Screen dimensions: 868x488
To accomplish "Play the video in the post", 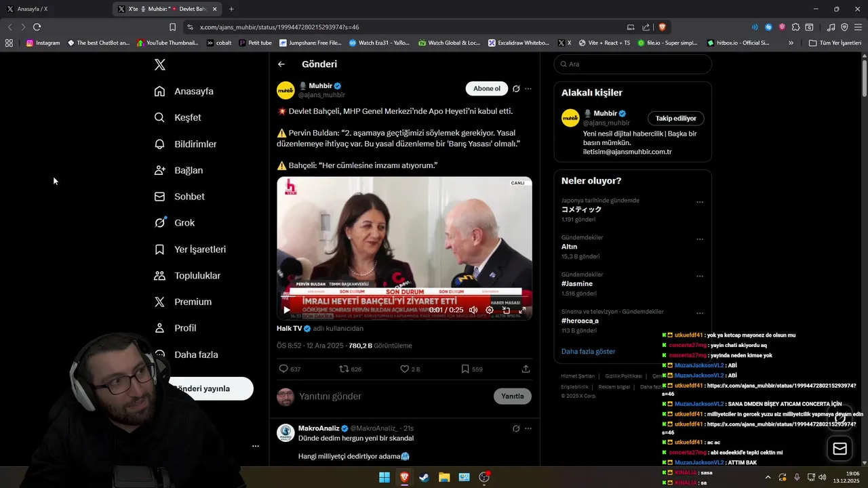I will click(286, 310).
